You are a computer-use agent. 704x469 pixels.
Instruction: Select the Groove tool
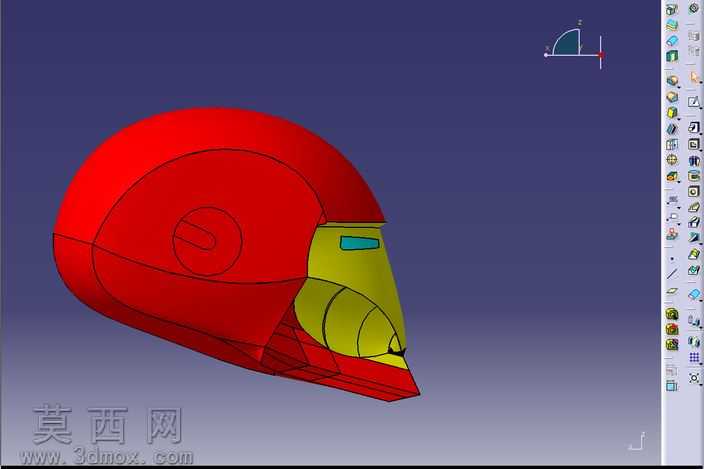click(694, 176)
